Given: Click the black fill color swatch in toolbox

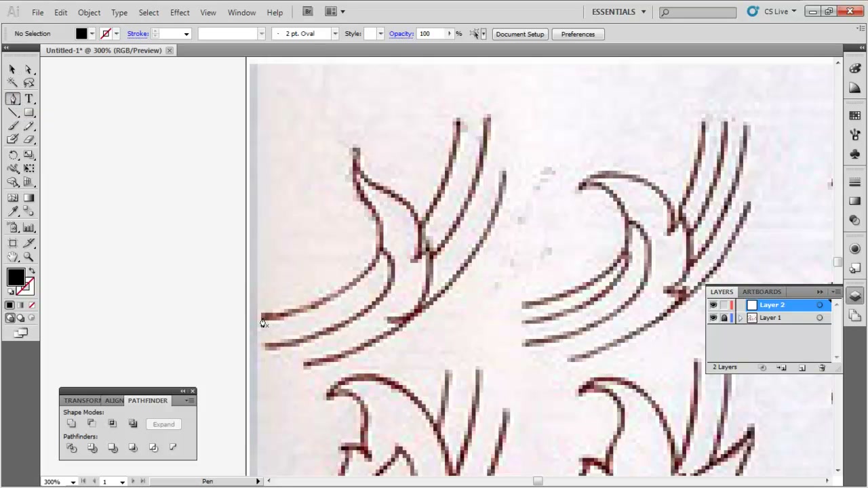Looking at the screenshot, I should (15, 277).
